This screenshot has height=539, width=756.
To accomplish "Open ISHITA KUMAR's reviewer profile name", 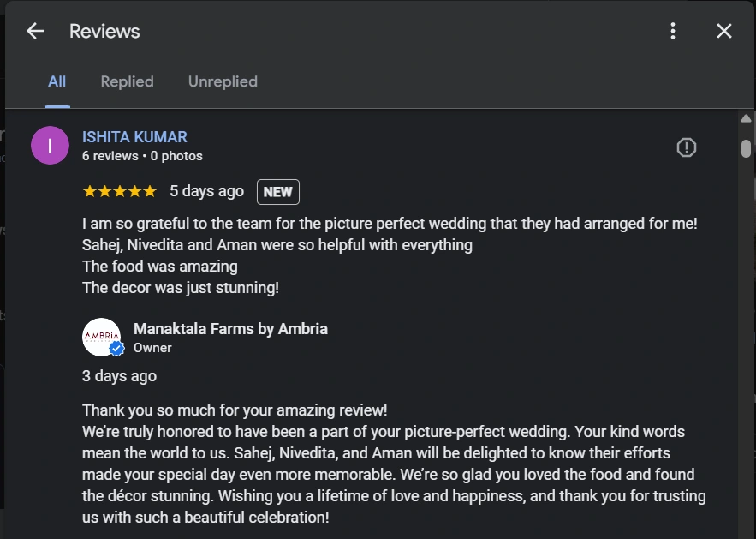I will [134, 137].
